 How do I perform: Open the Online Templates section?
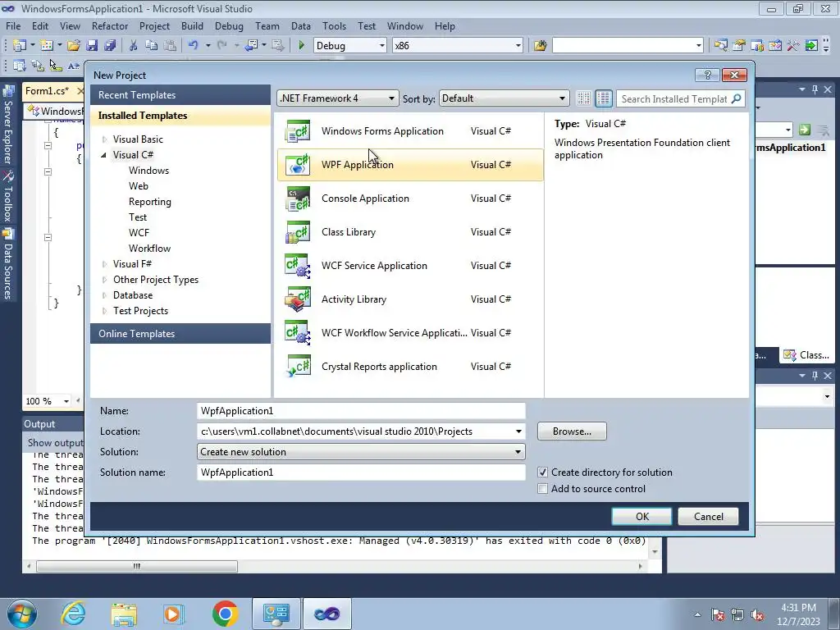pyautogui.click(x=180, y=334)
